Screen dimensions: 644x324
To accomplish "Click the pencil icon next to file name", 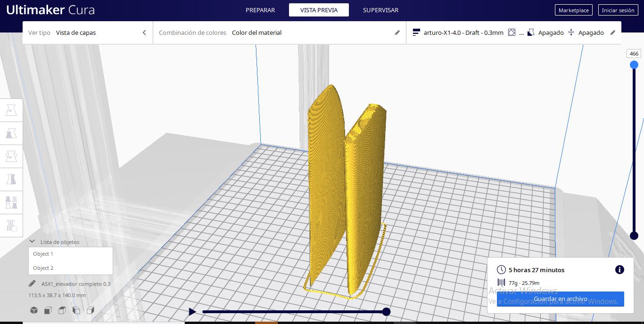I will (x=32, y=283).
